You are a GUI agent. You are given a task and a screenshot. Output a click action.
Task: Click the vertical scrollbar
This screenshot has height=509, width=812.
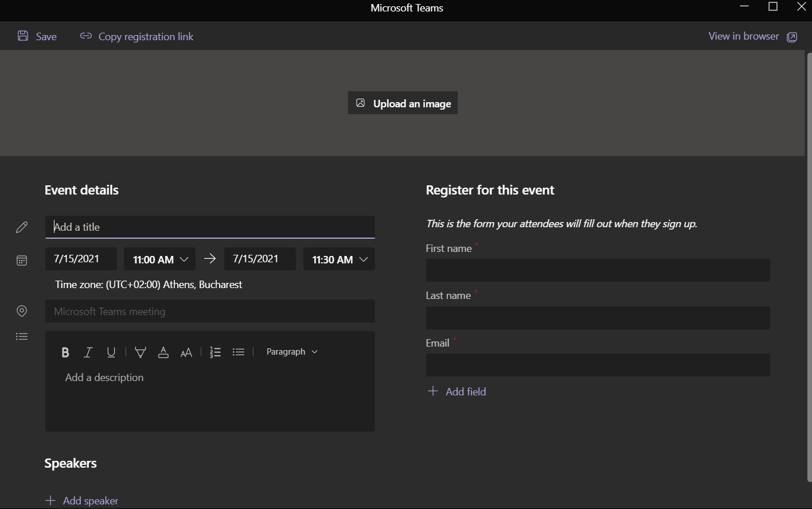coord(809,267)
